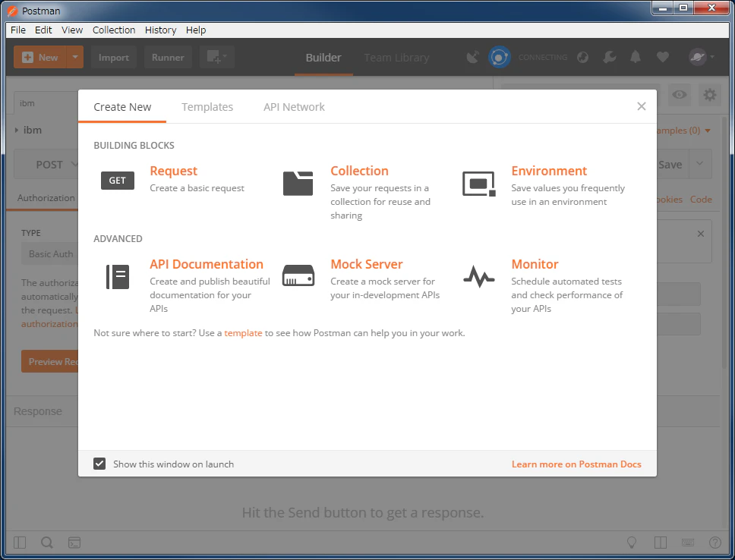Click the Import button
Viewport: 735px width, 560px height.
113,57
